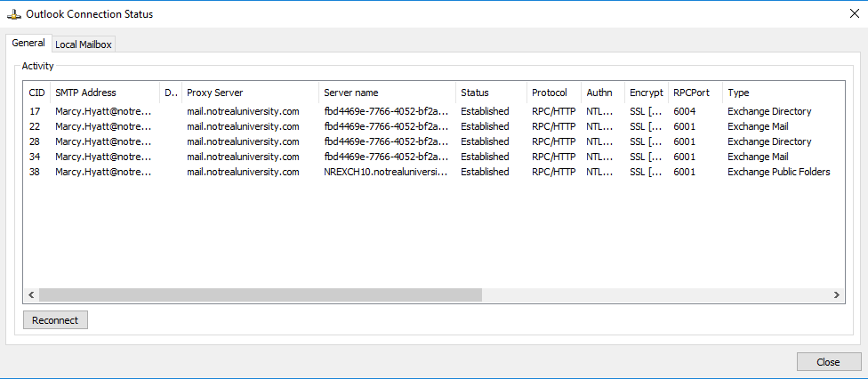This screenshot has height=379, width=868.
Task: Click the Outlook Connection Status title icon
Action: click(x=14, y=14)
